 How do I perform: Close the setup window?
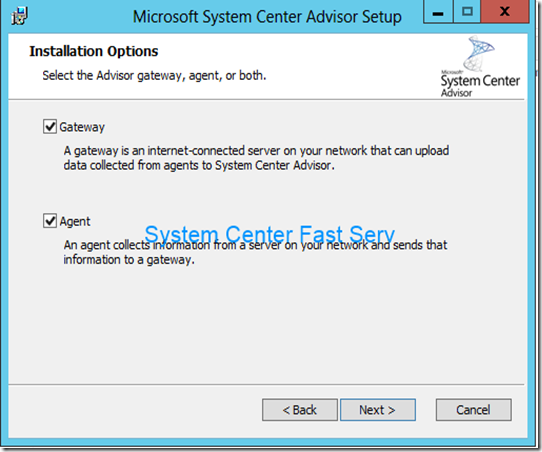(505, 12)
